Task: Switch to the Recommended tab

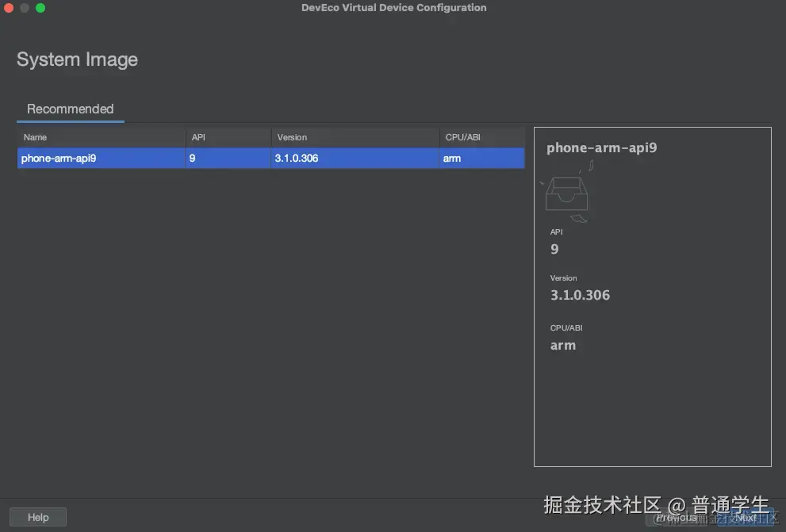Action: [x=70, y=109]
